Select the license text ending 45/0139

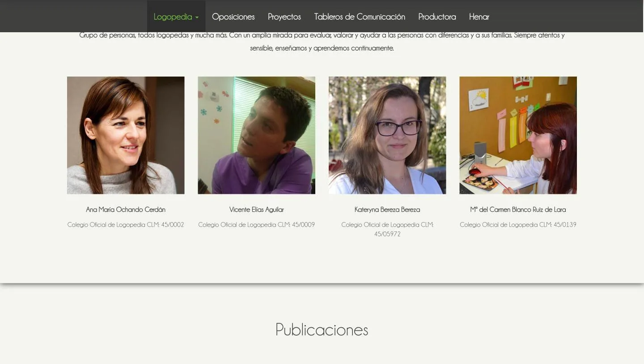pyautogui.click(x=518, y=225)
